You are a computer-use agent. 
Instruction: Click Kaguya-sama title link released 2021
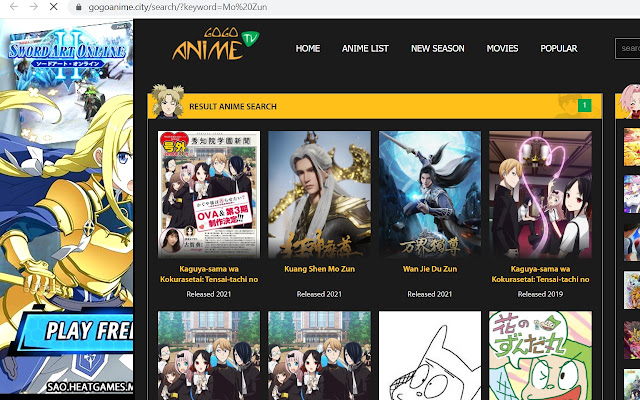point(209,274)
